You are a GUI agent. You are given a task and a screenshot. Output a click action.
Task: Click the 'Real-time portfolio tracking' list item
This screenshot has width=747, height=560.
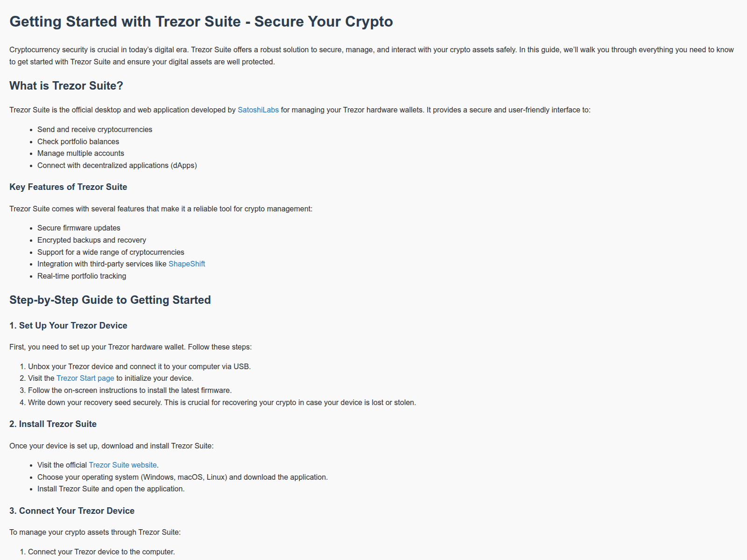click(82, 276)
